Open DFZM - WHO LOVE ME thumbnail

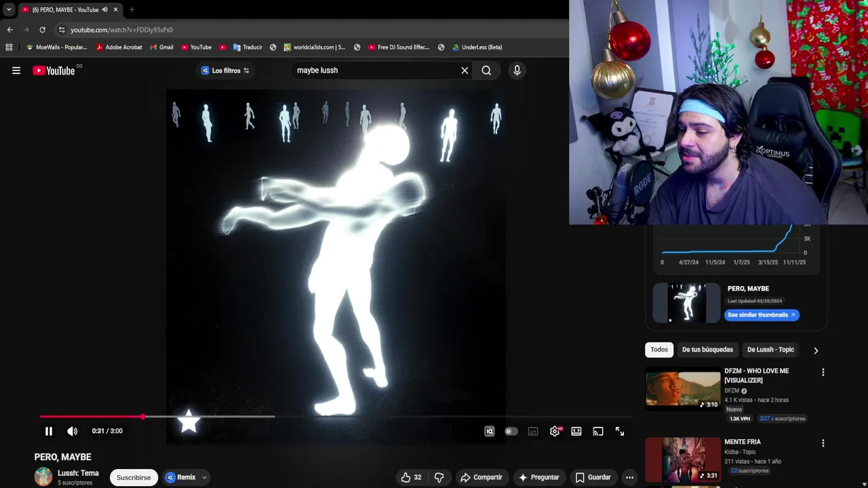pyautogui.click(x=683, y=389)
